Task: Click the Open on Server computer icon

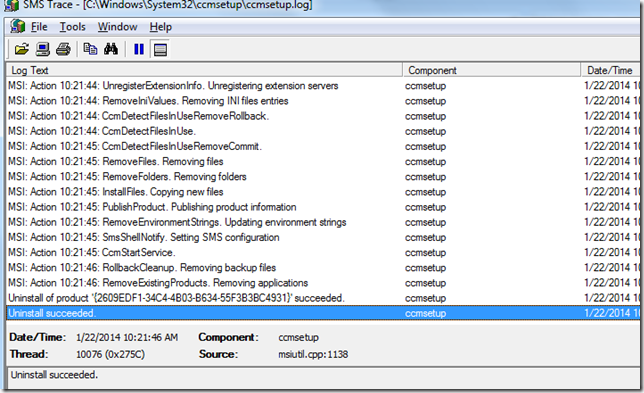Action: pos(42,50)
